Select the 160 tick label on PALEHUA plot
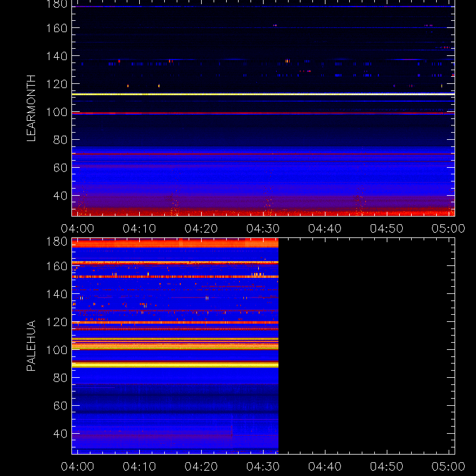 click(57, 266)
